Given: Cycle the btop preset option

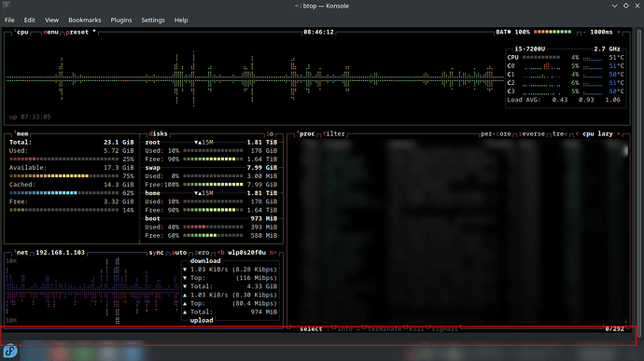Looking at the screenshot, I should pos(80,32).
